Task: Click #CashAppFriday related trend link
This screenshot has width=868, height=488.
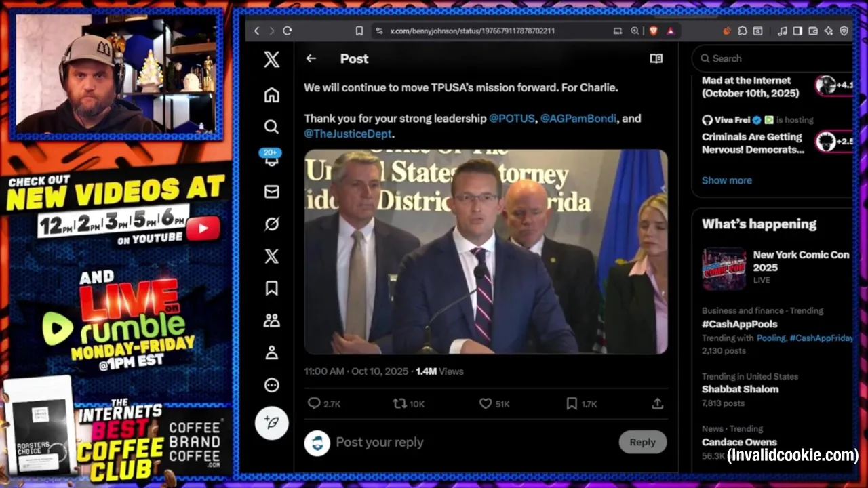Action: click(x=821, y=338)
